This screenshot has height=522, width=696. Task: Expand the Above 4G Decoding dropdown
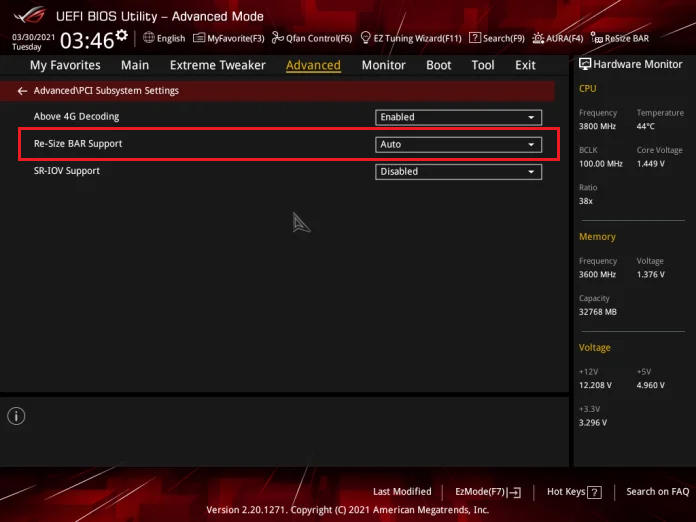point(458,117)
